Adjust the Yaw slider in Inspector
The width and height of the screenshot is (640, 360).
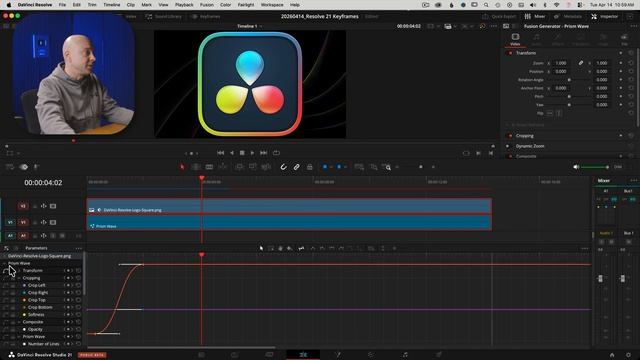[x=569, y=105]
